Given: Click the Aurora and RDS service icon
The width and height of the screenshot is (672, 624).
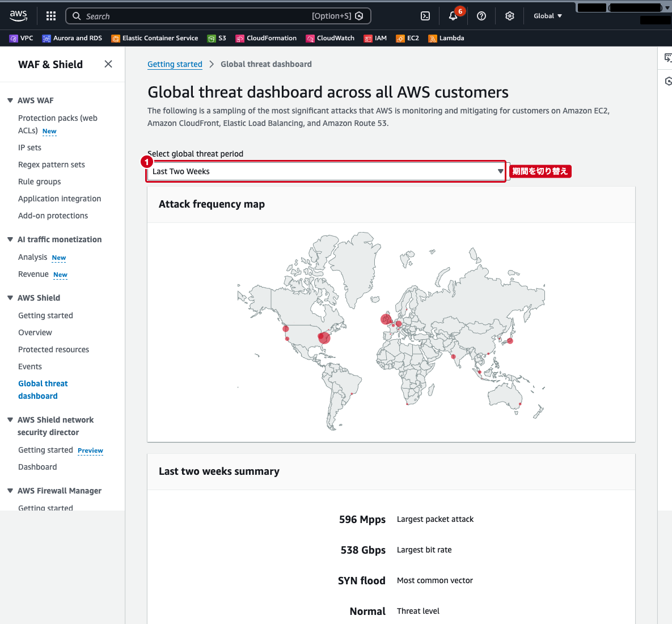Looking at the screenshot, I should point(47,39).
